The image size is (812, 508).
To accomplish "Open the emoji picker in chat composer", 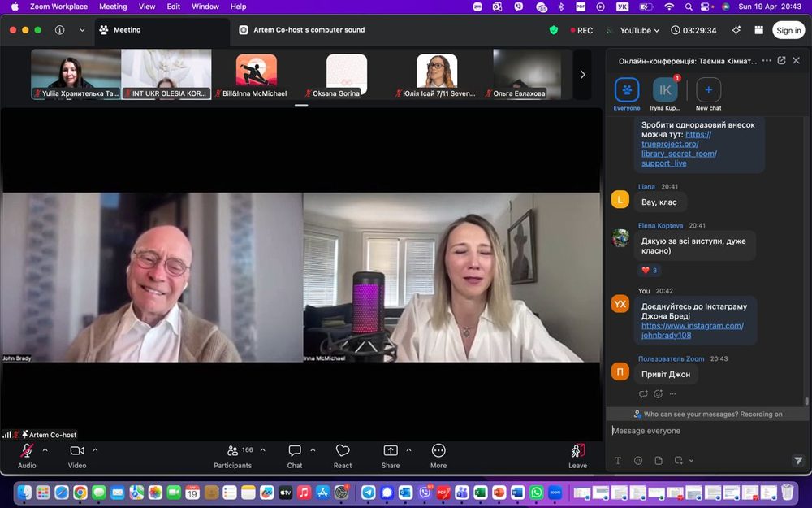I will [x=638, y=460].
